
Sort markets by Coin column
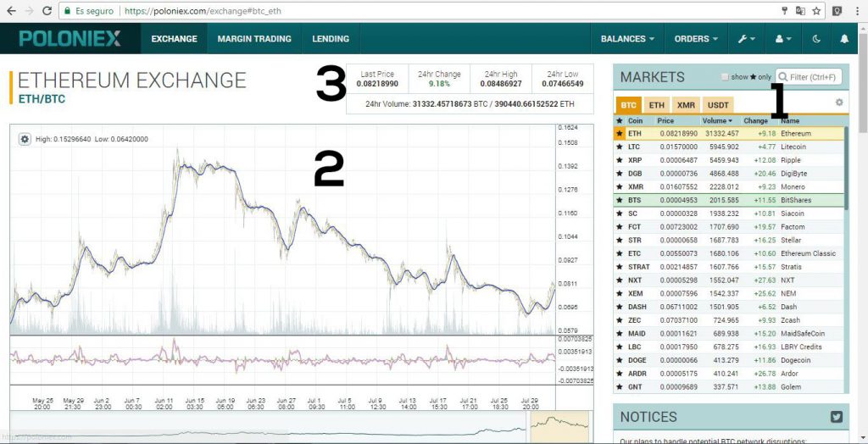point(635,120)
